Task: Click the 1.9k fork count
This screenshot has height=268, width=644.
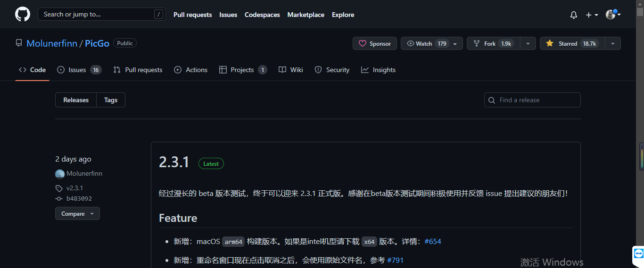Action: (x=506, y=43)
